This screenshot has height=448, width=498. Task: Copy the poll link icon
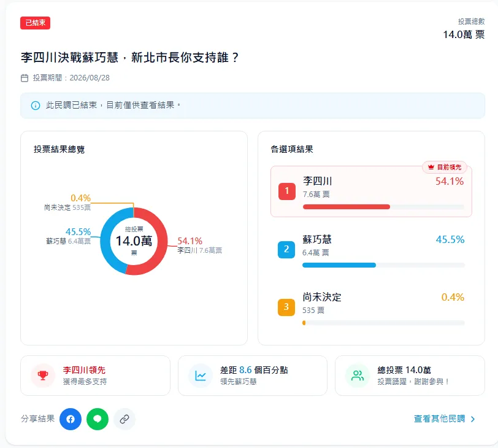(x=124, y=419)
